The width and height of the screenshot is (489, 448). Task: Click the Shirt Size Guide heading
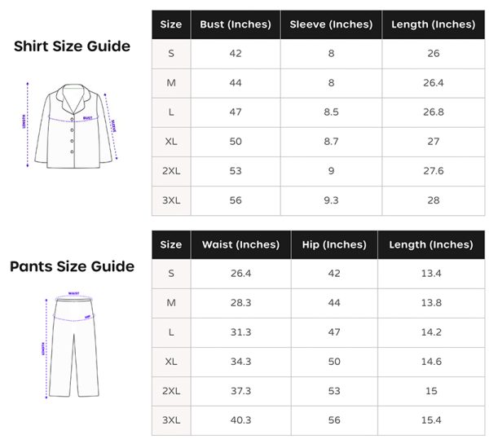72,46
